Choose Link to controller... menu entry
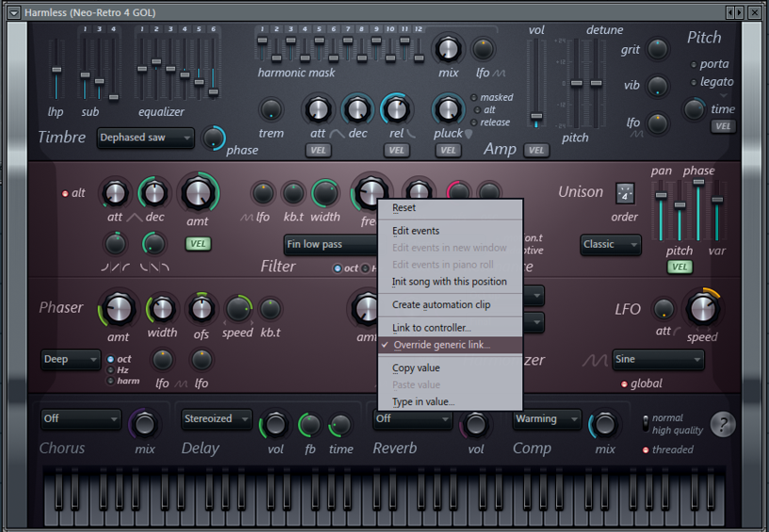The width and height of the screenshot is (769, 532). (450, 328)
